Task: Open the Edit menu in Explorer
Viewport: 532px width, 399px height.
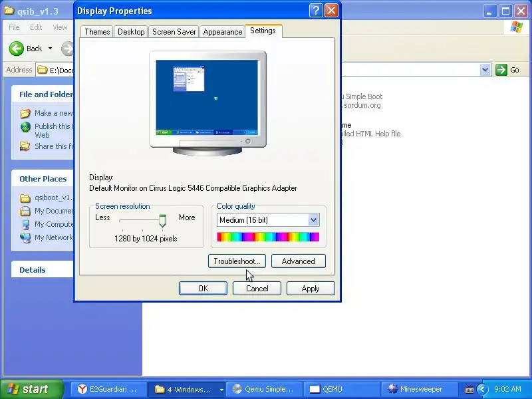Action: pyautogui.click(x=36, y=27)
